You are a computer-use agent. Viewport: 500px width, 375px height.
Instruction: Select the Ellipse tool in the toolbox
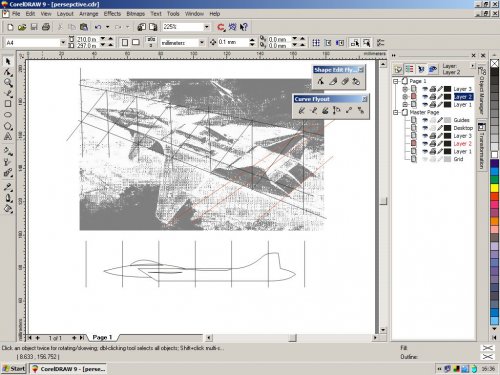(x=8, y=115)
